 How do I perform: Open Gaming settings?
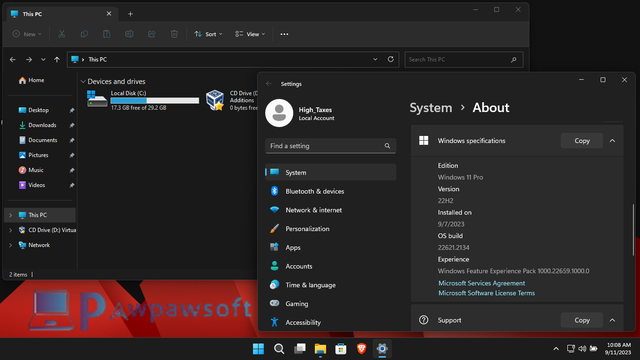tap(331, 304)
